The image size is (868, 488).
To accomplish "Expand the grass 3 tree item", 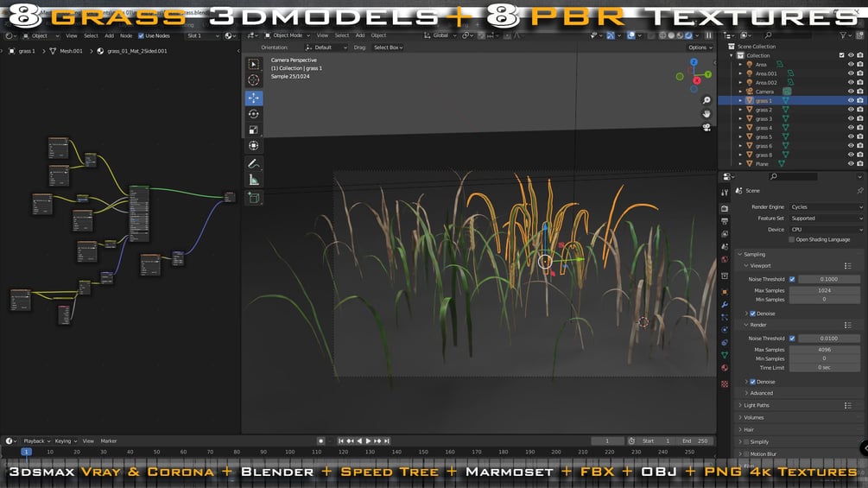I will (741, 119).
